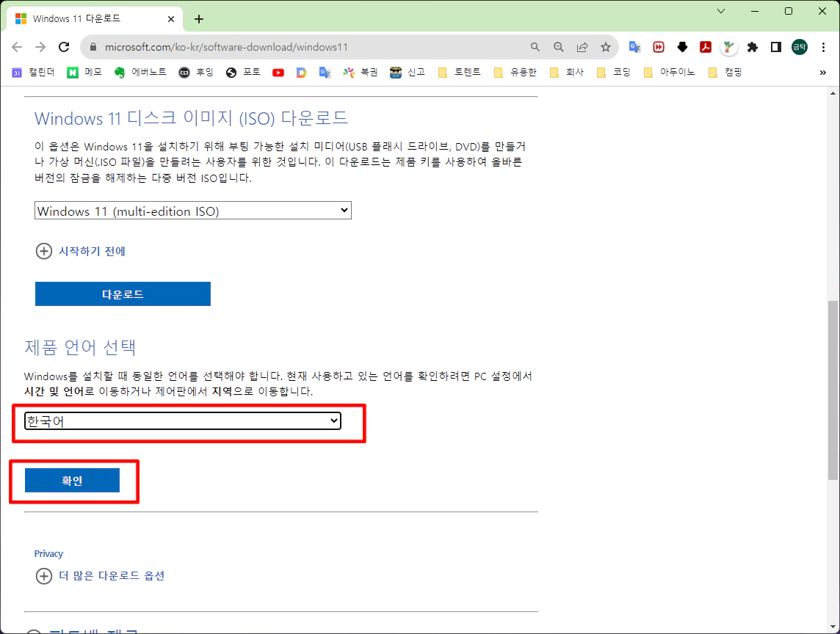Open the tab search chevron
The height and width of the screenshot is (634, 840).
coord(721,11)
